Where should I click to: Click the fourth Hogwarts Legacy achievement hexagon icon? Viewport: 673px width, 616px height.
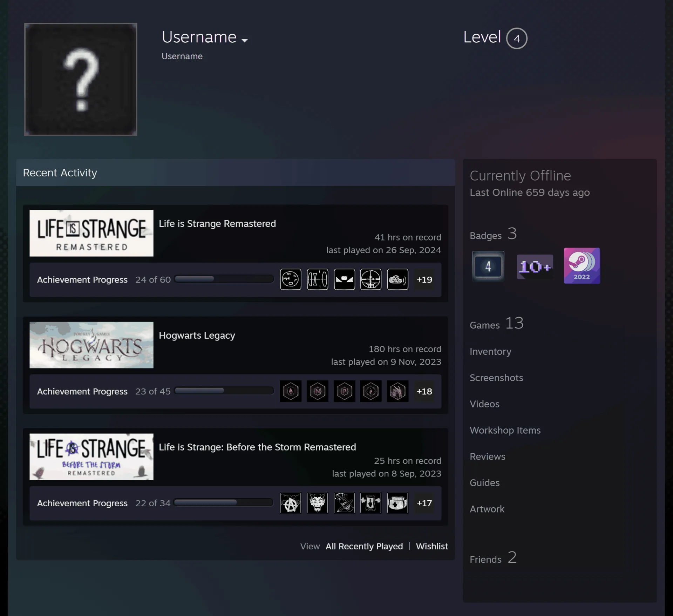[x=371, y=391]
